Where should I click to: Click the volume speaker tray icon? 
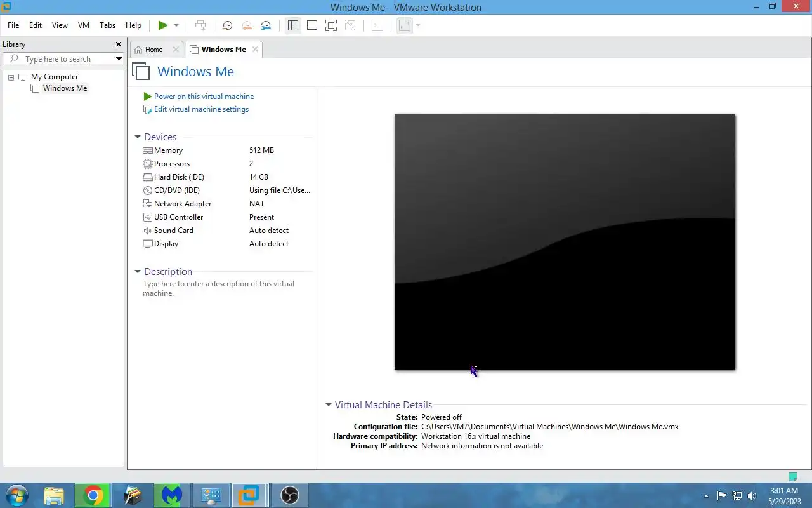[752, 496]
